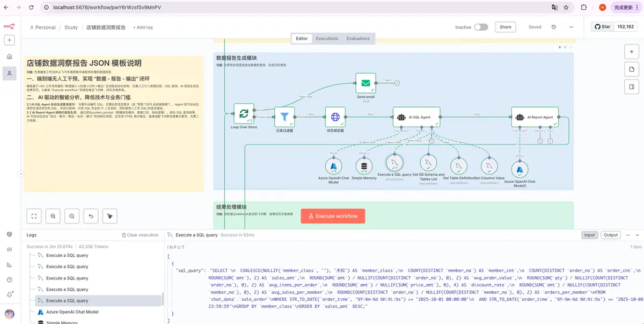The image size is (644, 324).
Task: Show the Input view in logs panel
Action: [x=590, y=235]
